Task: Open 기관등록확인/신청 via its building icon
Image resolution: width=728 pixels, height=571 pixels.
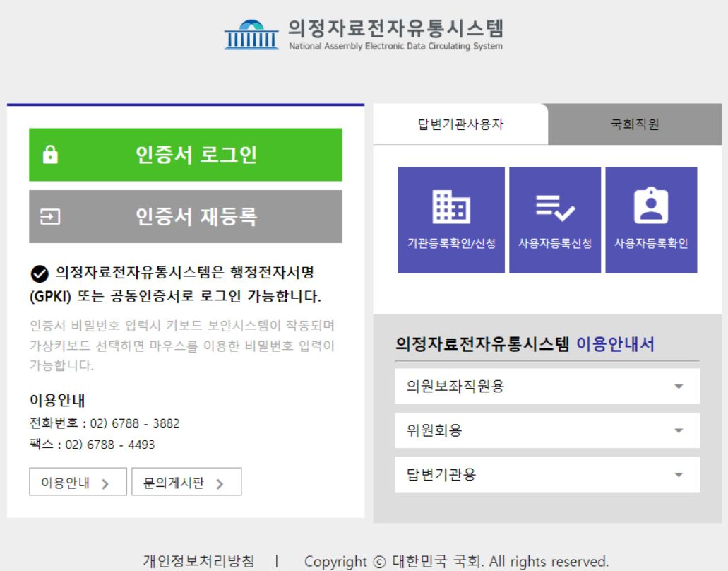Action: (451, 208)
